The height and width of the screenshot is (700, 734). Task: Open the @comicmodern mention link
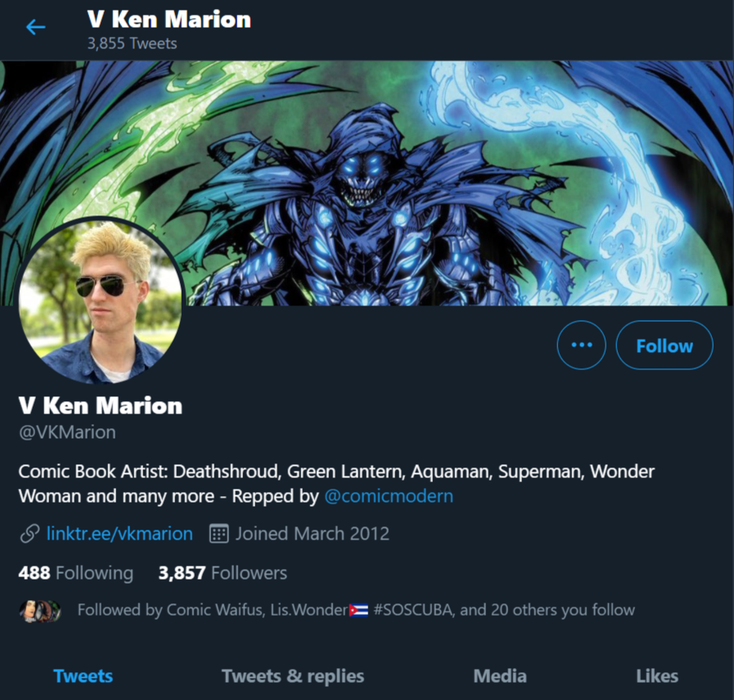tap(389, 496)
